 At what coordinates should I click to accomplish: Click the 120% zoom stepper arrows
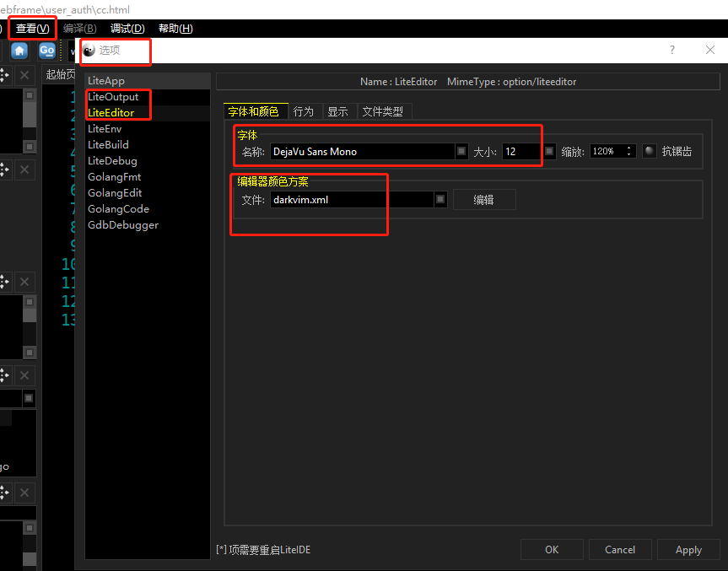(628, 151)
